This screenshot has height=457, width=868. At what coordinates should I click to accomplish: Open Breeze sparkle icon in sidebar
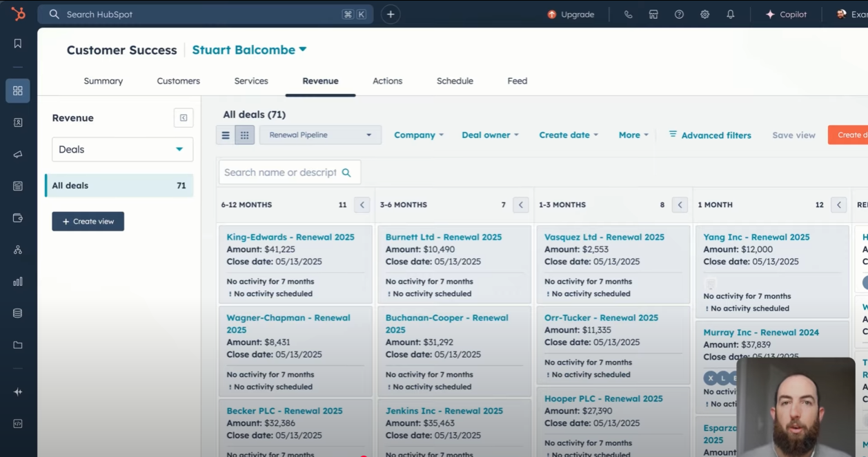(x=18, y=392)
